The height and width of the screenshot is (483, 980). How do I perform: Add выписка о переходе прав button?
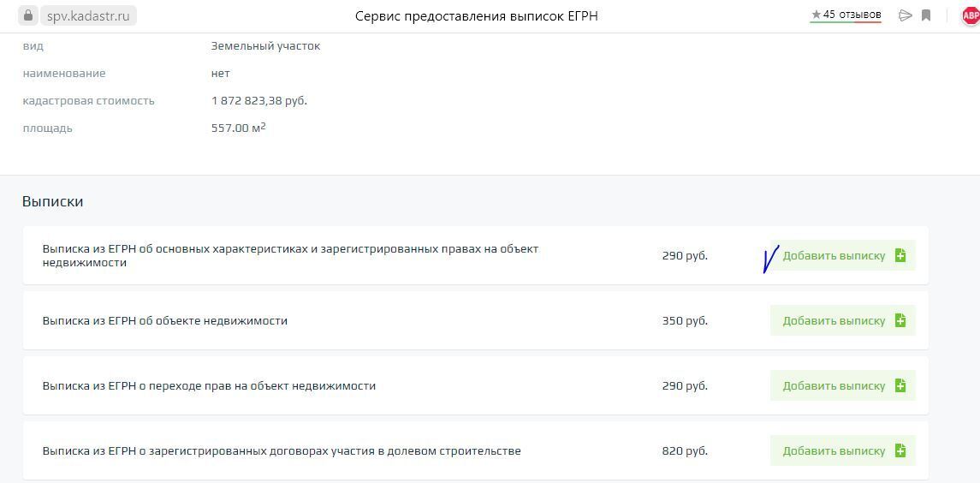point(842,385)
